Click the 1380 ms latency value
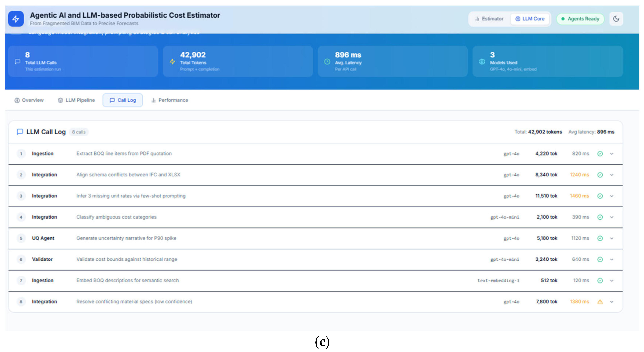The height and width of the screenshot is (352, 644). tap(580, 302)
